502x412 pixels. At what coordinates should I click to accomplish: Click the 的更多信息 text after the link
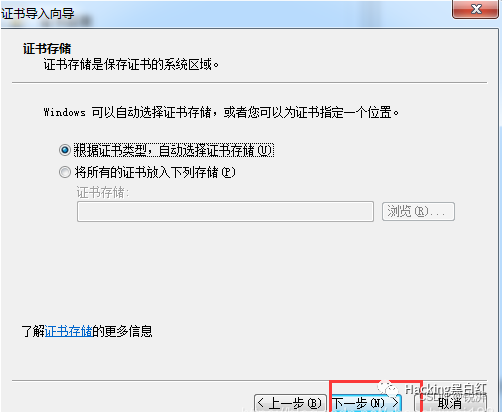[x=122, y=331]
